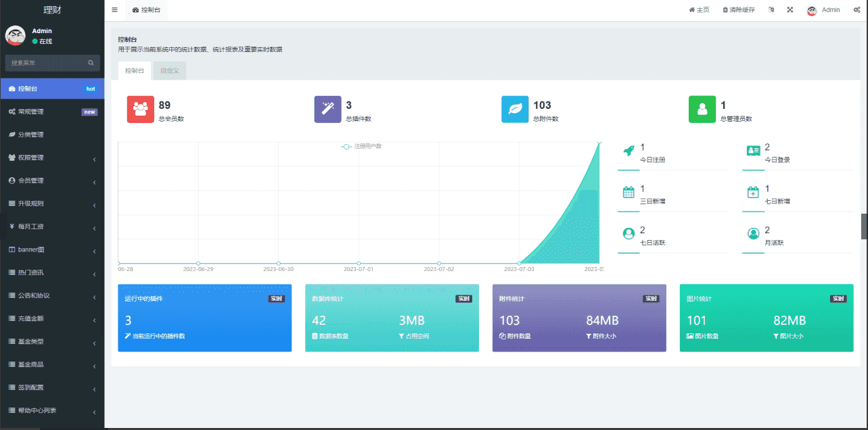
Task: Click the page vertical scrollbar thumb
Action: tap(864, 226)
